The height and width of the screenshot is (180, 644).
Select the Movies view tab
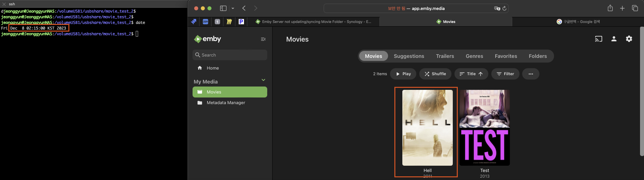coord(373,56)
